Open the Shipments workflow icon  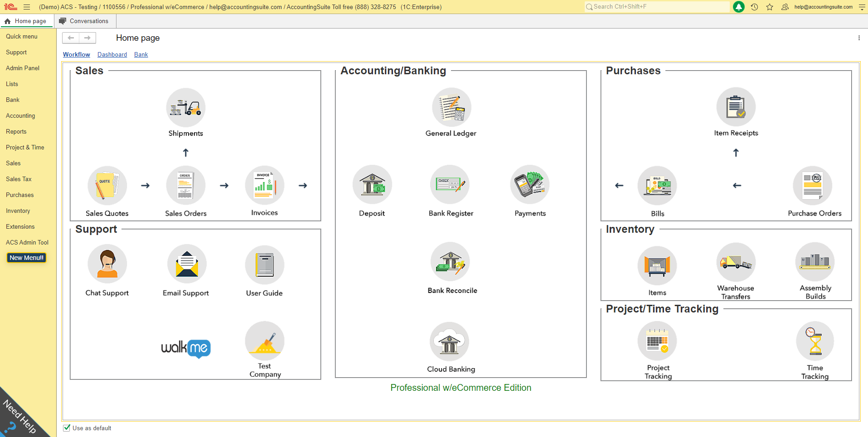tap(186, 108)
